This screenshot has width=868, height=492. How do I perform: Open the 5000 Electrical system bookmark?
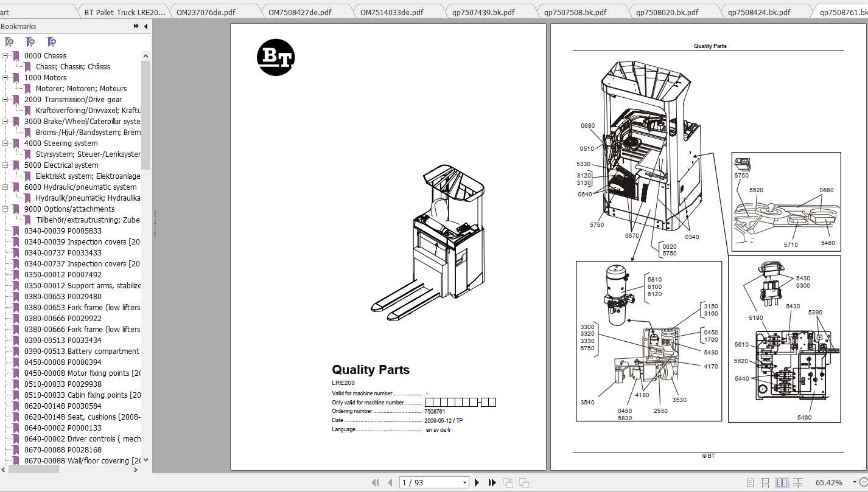[61, 165]
